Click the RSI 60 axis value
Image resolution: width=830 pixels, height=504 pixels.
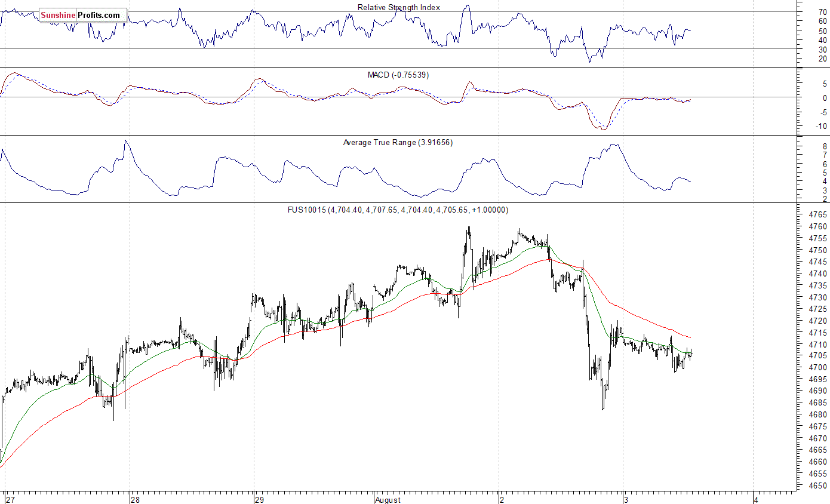click(823, 21)
